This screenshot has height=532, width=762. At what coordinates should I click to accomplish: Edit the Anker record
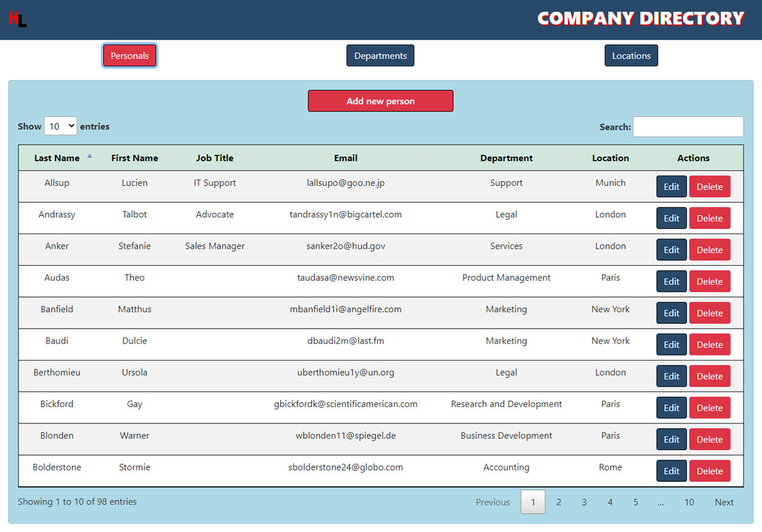(671, 250)
